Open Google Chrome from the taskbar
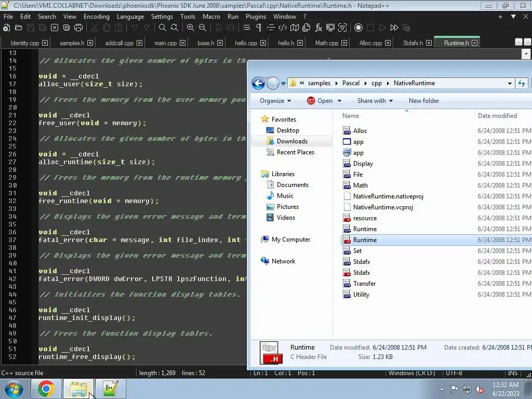Viewport: 532px width, 399px height. click(x=46, y=389)
